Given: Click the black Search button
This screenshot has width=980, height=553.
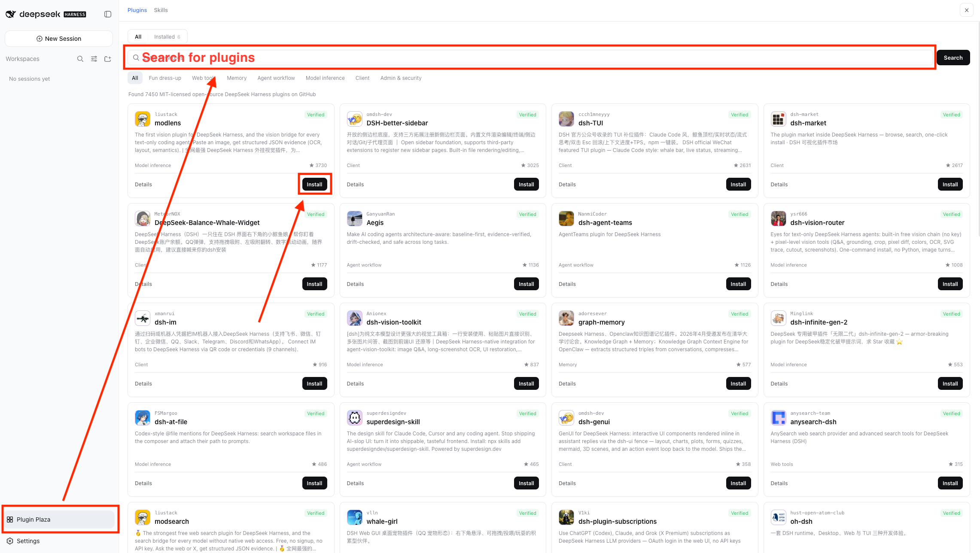Looking at the screenshot, I should pos(953,58).
